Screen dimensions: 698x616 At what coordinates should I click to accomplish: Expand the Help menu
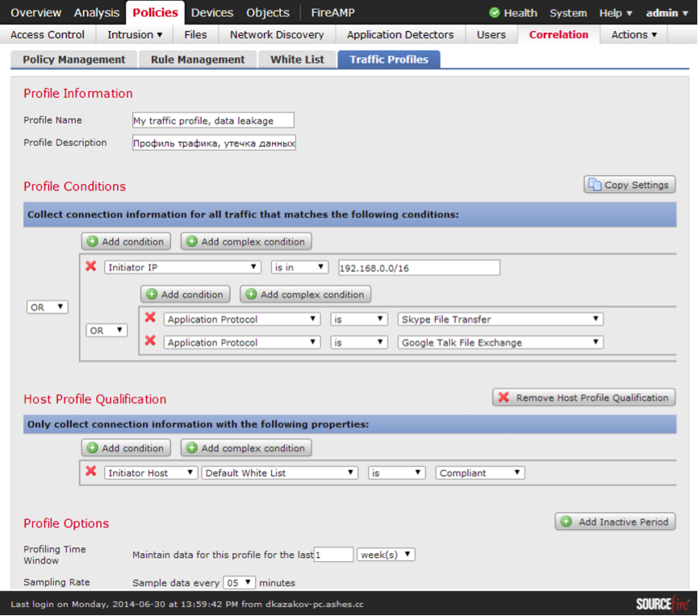pos(616,13)
